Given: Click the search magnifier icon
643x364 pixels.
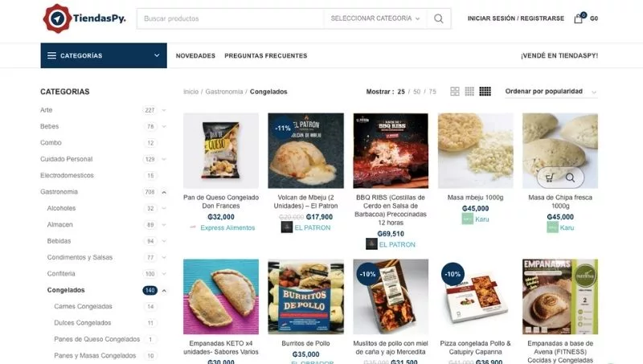Looking at the screenshot, I should [438, 18].
